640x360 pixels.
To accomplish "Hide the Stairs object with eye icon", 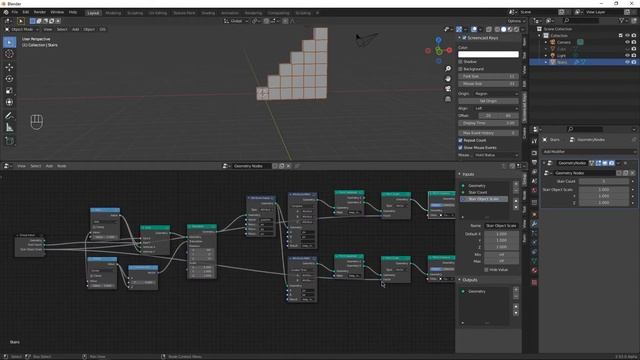I will pos(627,62).
